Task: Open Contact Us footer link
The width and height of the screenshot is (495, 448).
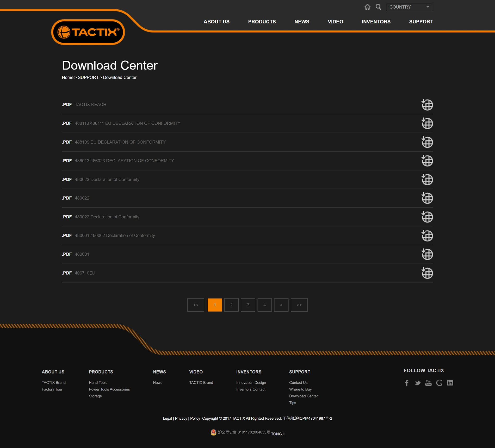Action: click(x=298, y=383)
